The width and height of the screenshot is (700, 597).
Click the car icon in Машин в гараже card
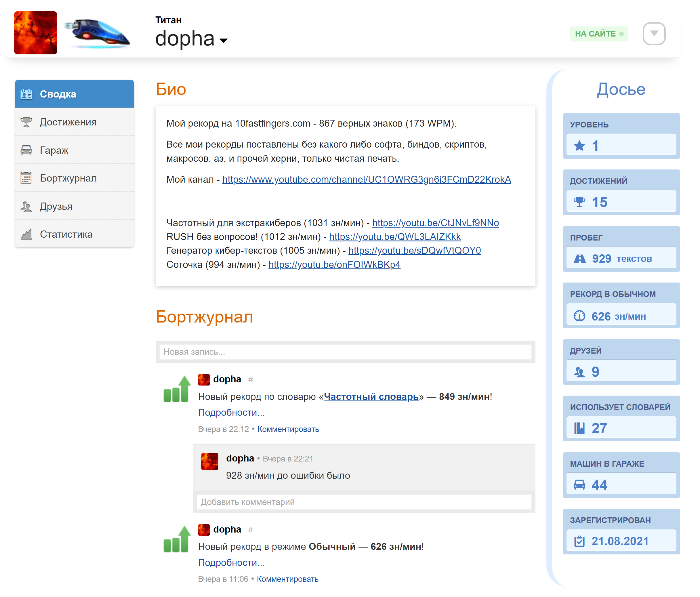click(x=579, y=485)
